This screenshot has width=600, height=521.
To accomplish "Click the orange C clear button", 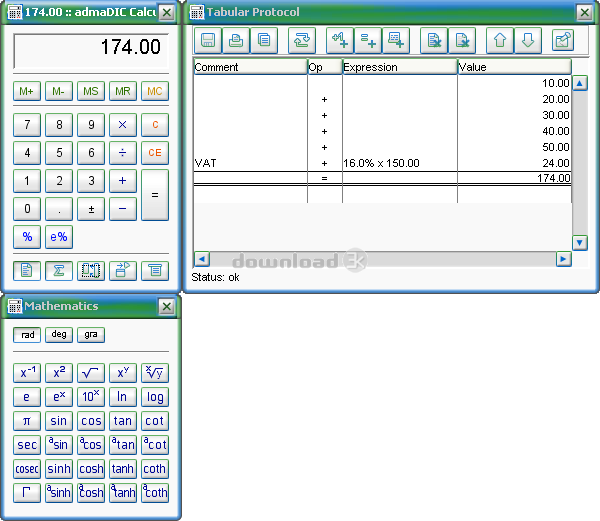I will click(155, 125).
